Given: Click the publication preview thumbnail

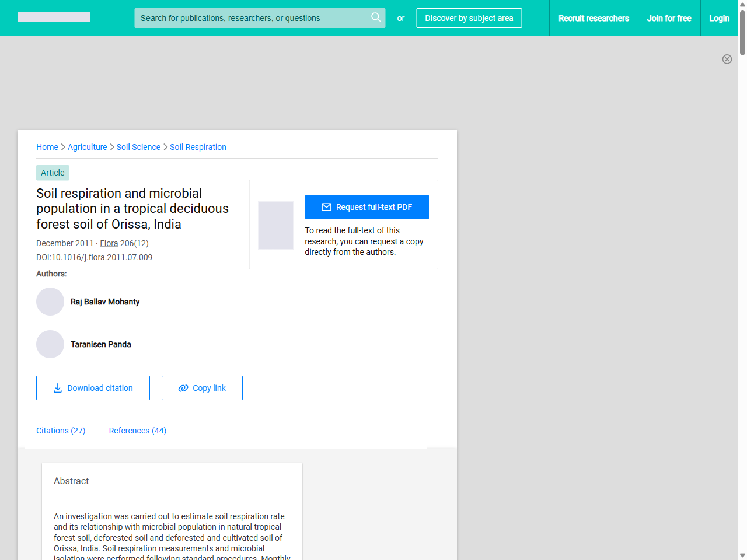Looking at the screenshot, I should click(275, 225).
